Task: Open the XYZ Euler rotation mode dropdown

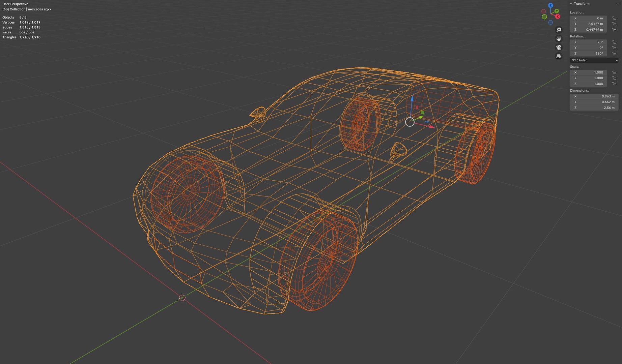Action: [594, 60]
